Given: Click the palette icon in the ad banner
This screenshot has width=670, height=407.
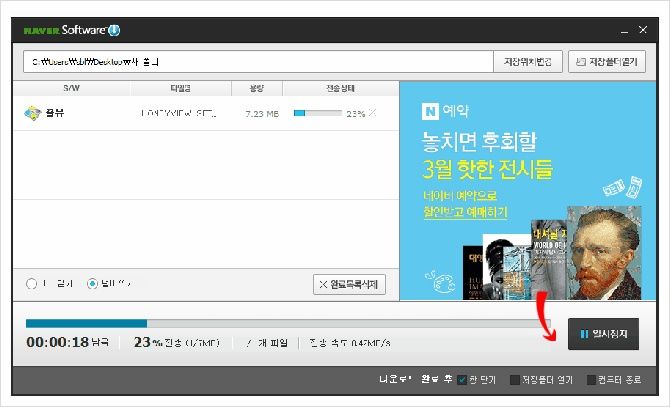Looking at the screenshot, I should click(440, 281).
